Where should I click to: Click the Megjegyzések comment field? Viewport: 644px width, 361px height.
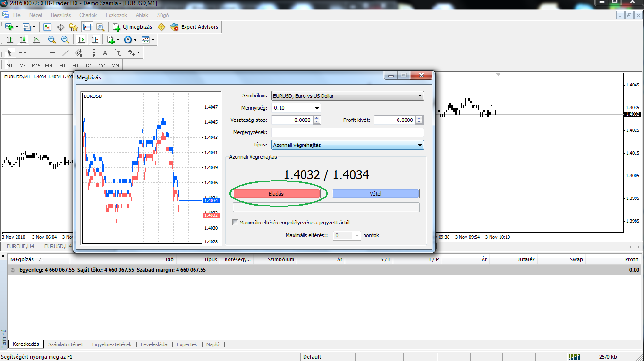tap(347, 132)
